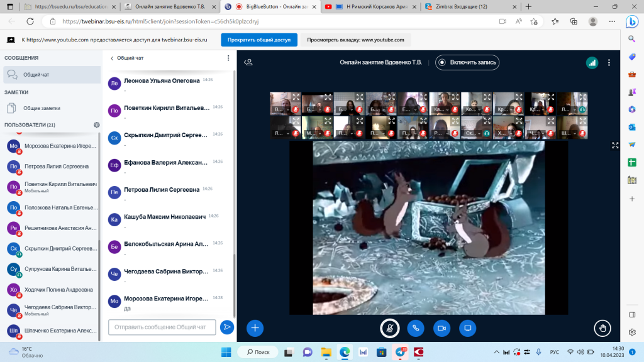644x362 pixels.
Task: Open "Е..." webcam dropdown
Action: 409,109
